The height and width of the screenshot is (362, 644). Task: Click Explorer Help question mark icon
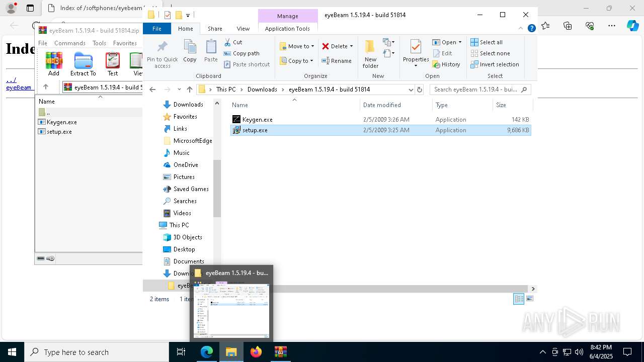[531, 29]
